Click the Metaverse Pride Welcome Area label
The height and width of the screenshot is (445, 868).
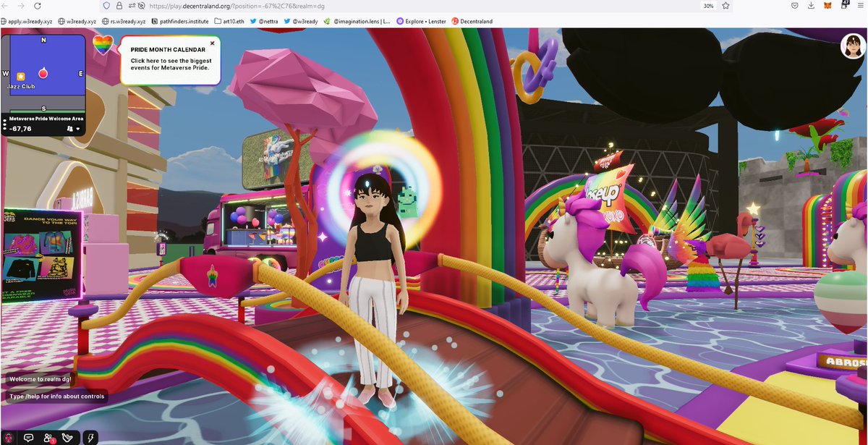coord(46,119)
